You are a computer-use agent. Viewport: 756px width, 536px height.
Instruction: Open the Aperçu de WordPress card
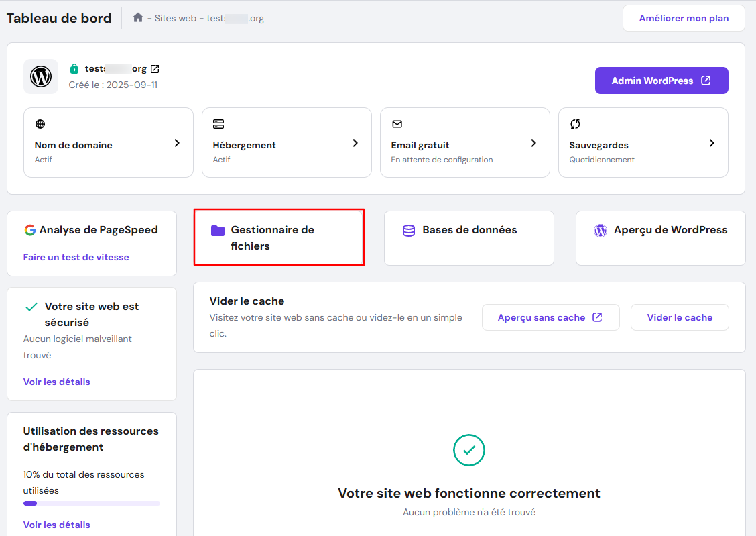(x=660, y=237)
